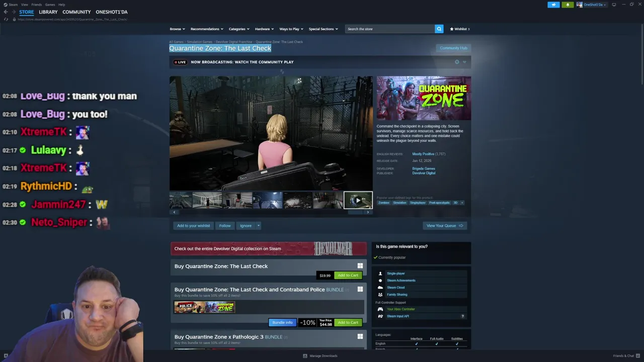This screenshot has height=362, width=644.
Task: Click the Family Sharing icon
Action: (x=380, y=295)
